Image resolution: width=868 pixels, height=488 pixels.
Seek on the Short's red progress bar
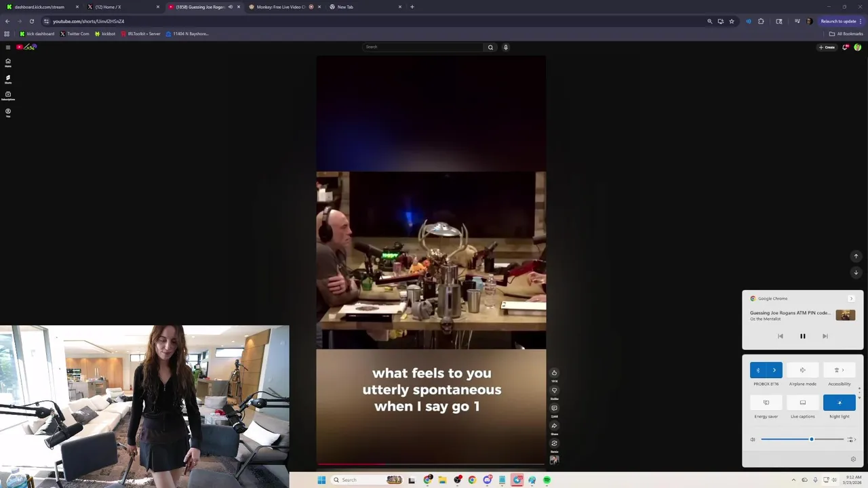click(x=431, y=465)
